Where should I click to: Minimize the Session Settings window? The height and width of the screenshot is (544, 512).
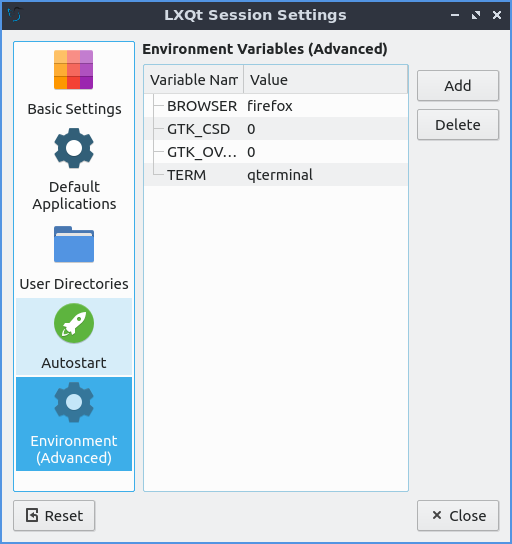tap(455, 15)
